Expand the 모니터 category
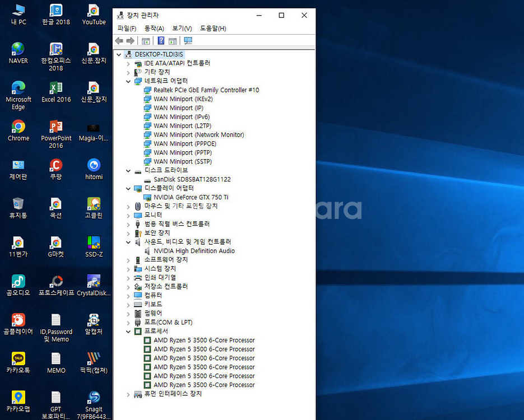Screen dimensions: 524x420 [128, 216]
